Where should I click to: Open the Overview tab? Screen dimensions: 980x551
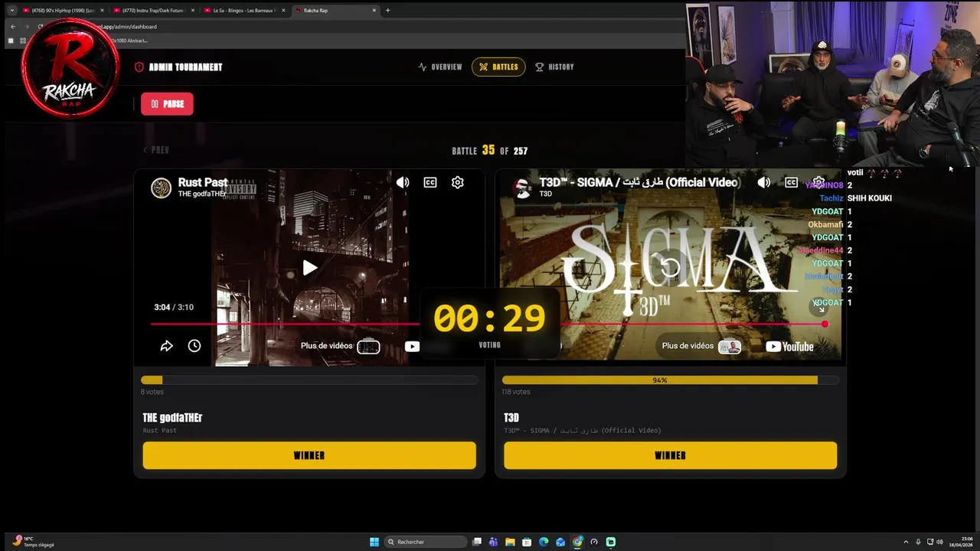point(440,67)
